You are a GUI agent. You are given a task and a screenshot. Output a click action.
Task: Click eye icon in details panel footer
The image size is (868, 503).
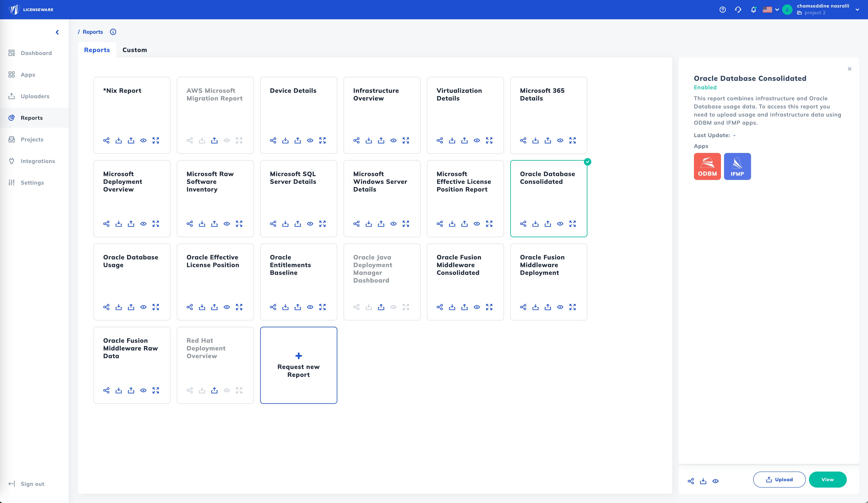pyautogui.click(x=716, y=481)
